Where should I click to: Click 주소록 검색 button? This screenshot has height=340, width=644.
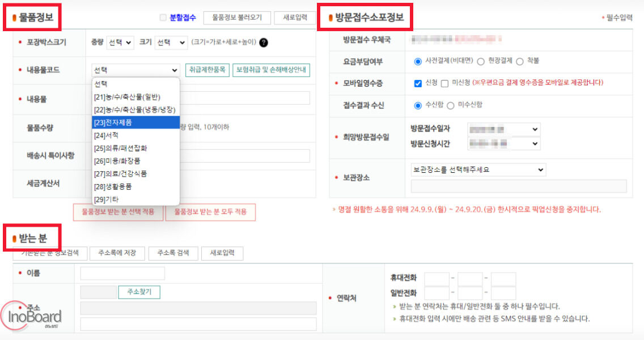(x=173, y=253)
